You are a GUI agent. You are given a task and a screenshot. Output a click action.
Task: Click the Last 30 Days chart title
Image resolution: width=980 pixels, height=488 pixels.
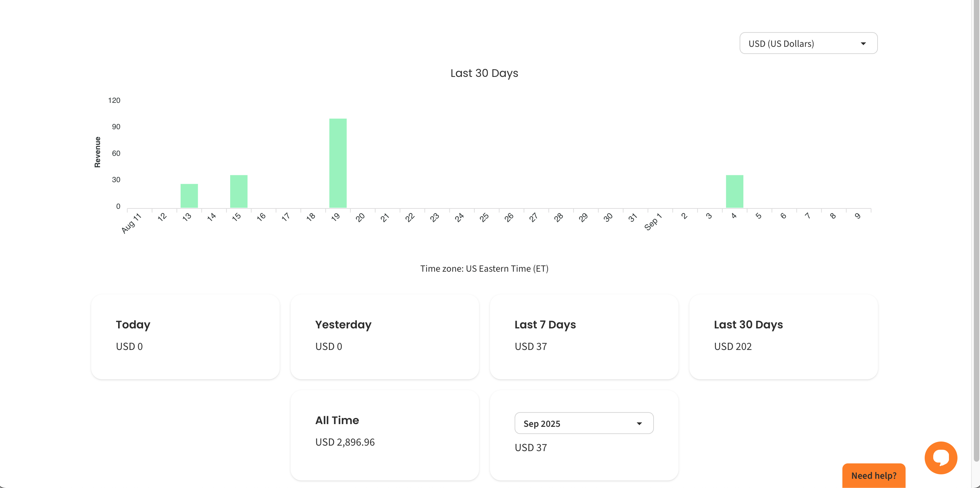(484, 73)
